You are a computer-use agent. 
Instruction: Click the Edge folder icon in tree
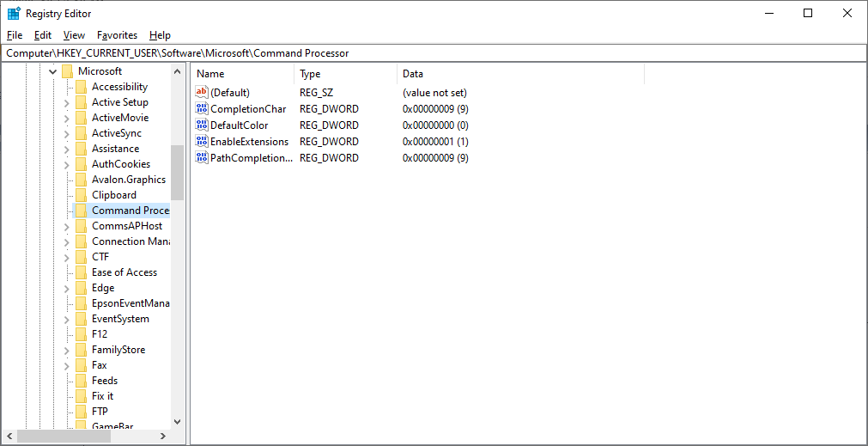81,288
